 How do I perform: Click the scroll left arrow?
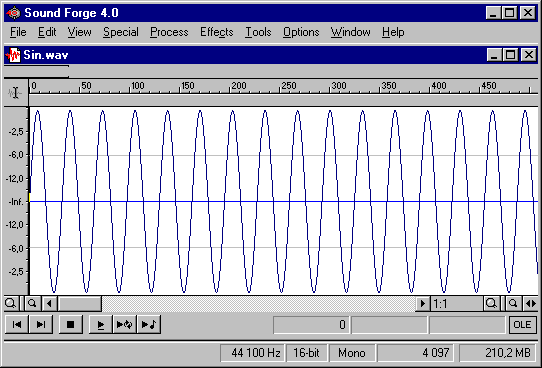49,304
